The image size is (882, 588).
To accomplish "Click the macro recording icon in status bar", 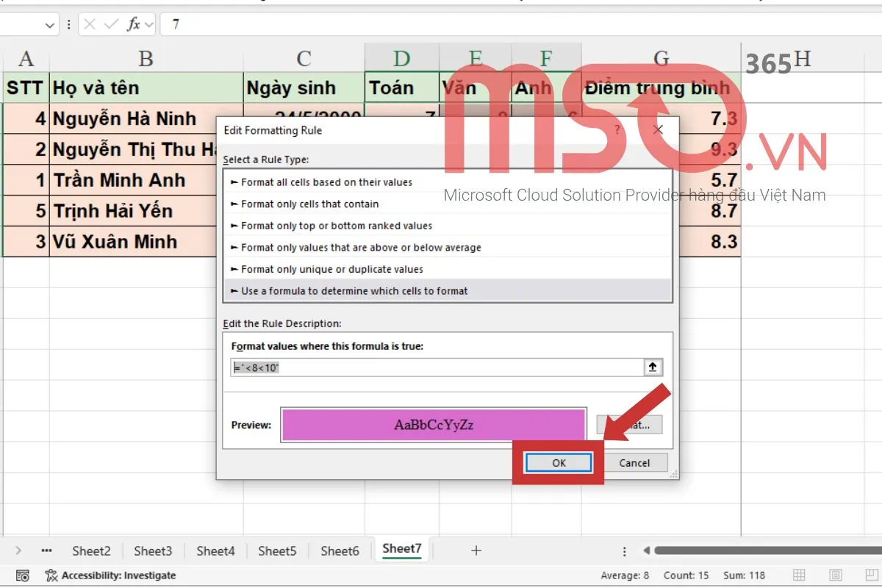I will [x=23, y=576].
